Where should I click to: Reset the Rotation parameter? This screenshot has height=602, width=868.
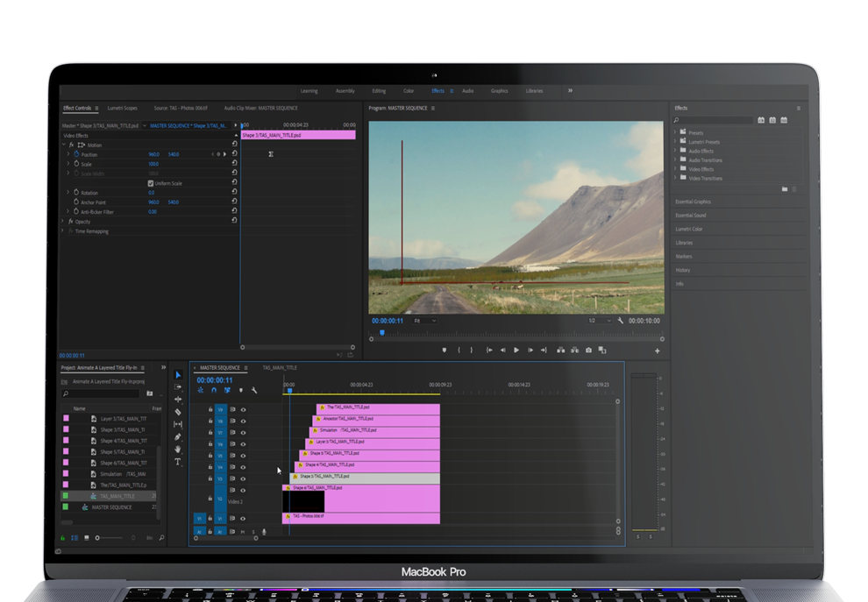coord(234,192)
